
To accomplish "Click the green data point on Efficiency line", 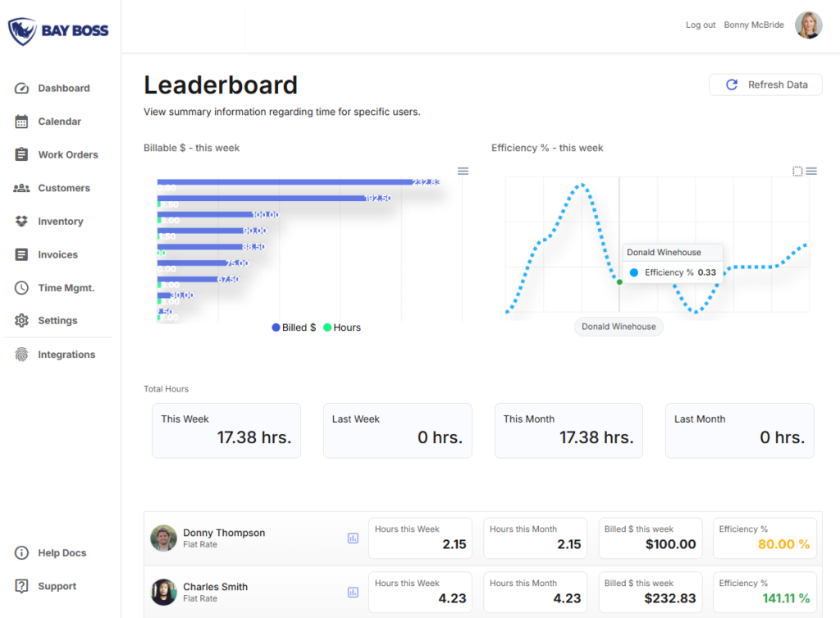I will click(620, 282).
